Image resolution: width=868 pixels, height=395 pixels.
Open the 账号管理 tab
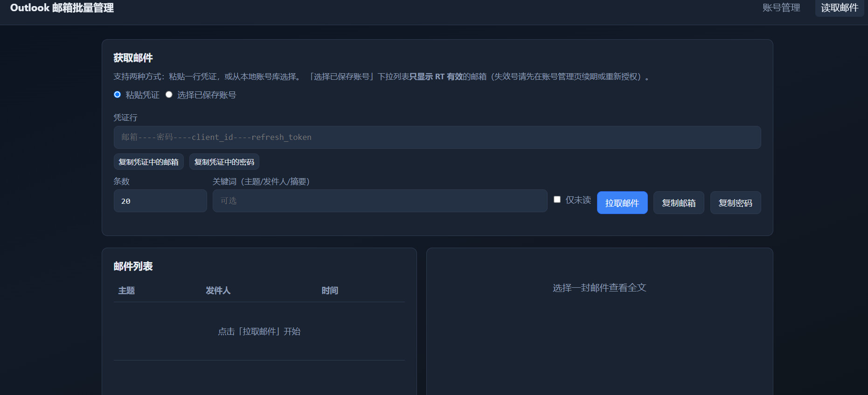coord(781,8)
